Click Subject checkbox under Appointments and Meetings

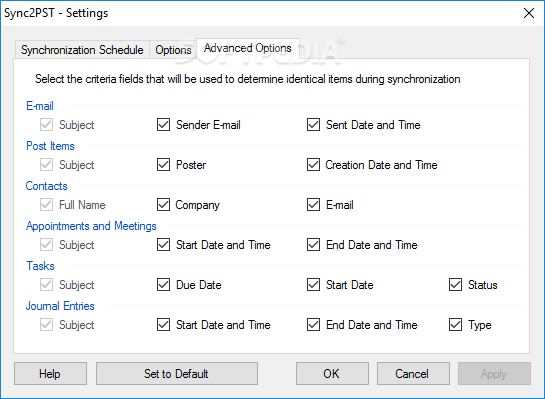click(46, 244)
